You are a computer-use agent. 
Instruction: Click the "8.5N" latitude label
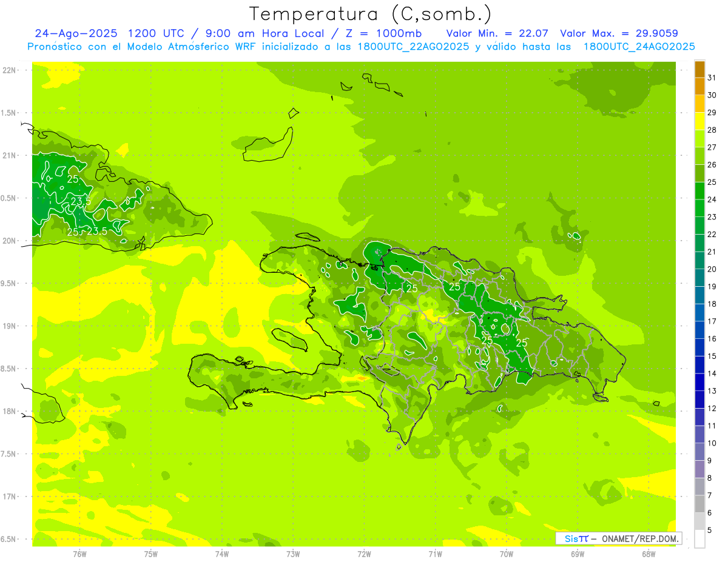(x=7, y=369)
